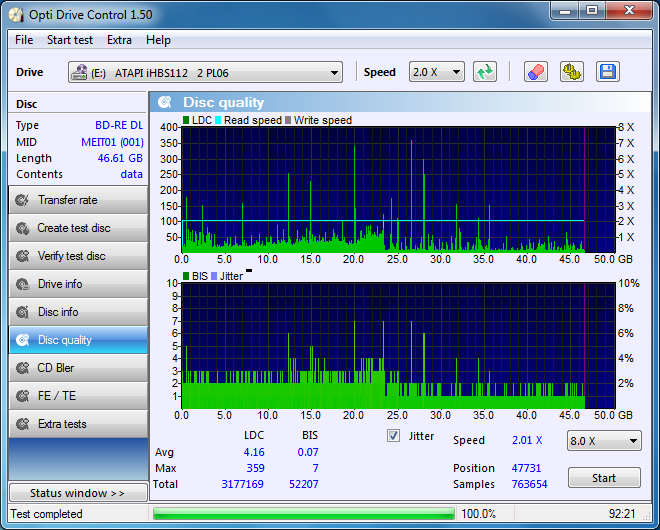
Task: Click the Drive info sidebar icon
Action: pyautogui.click(x=22, y=284)
